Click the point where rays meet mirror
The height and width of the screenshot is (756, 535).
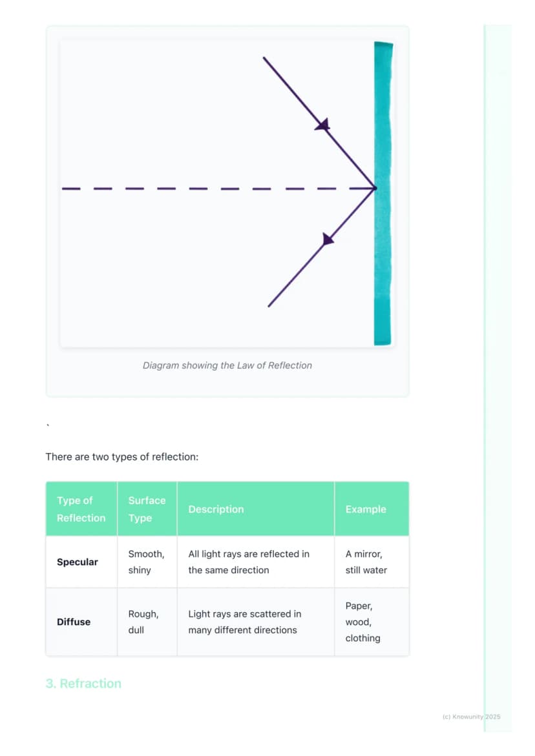click(x=375, y=189)
